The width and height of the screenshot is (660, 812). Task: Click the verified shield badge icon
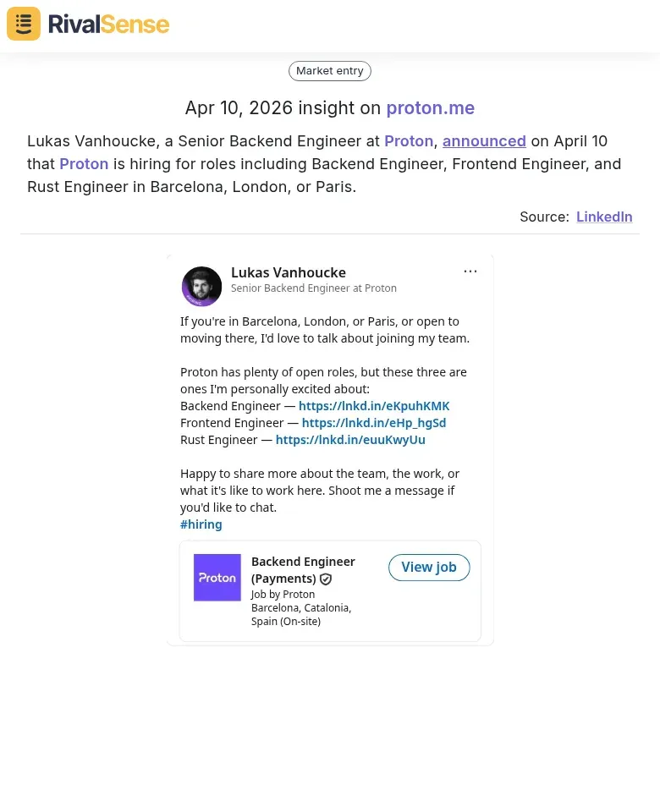click(326, 579)
